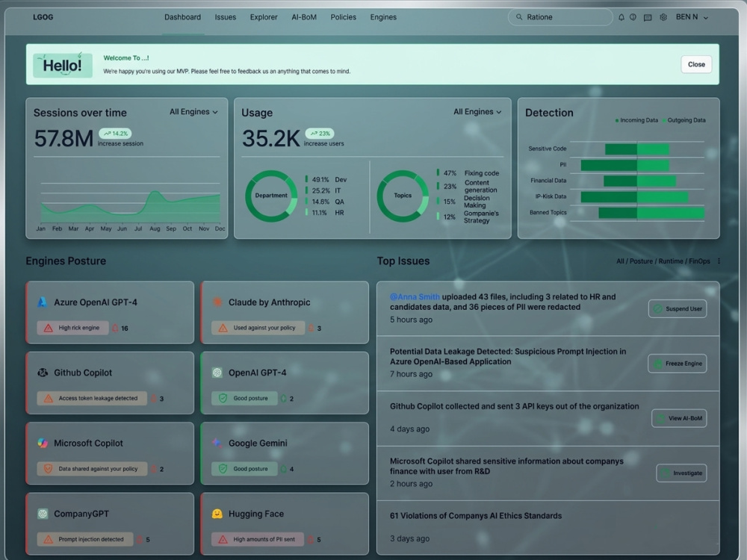Click the Fixing code topic legend entry
747x560 pixels.
pyautogui.click(x=468, y=173)
